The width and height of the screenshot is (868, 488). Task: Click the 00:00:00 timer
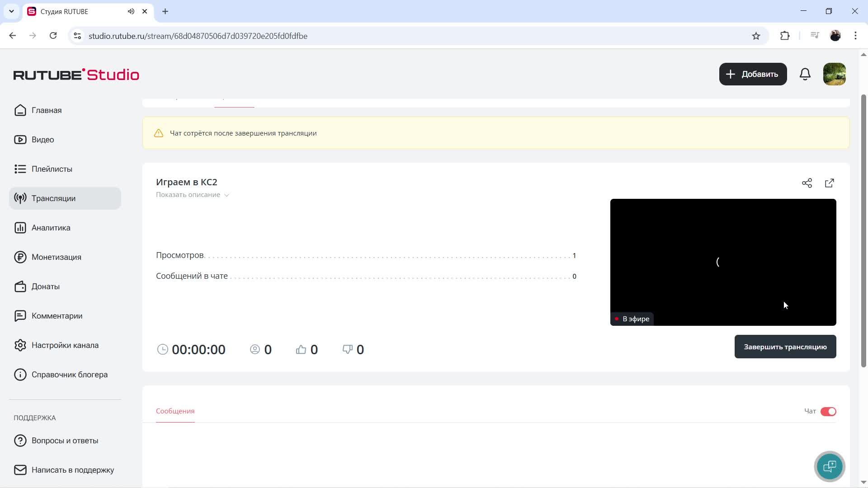[198, 350]
